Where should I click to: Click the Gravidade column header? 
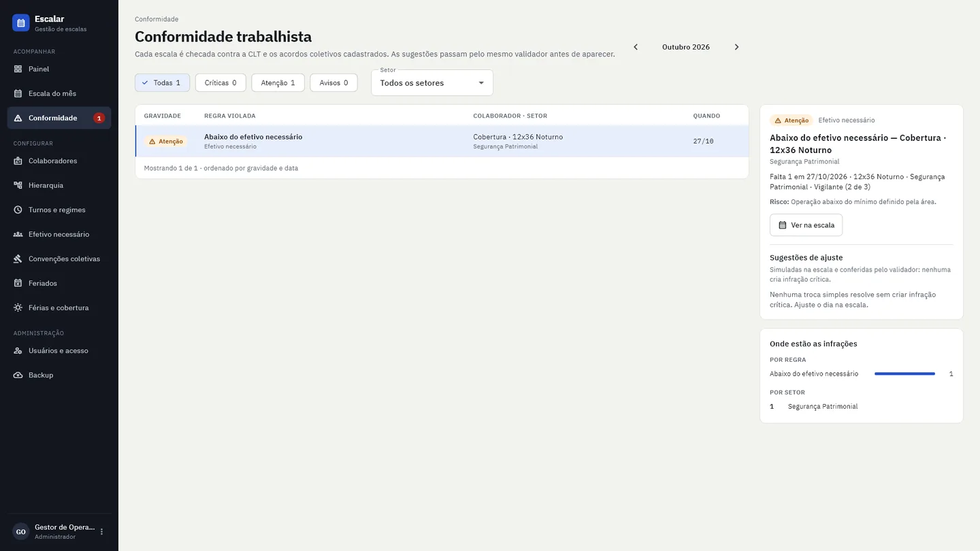(163, 116)
